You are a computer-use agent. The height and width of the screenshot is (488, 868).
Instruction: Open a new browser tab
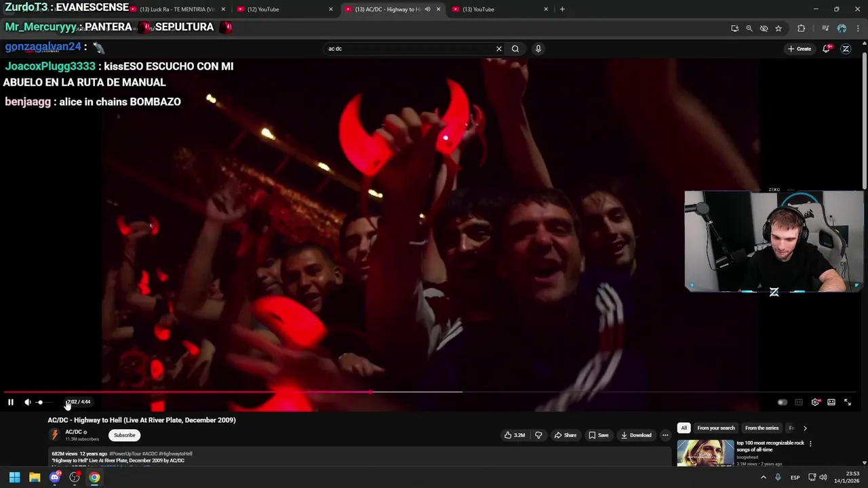pos(562,9)
